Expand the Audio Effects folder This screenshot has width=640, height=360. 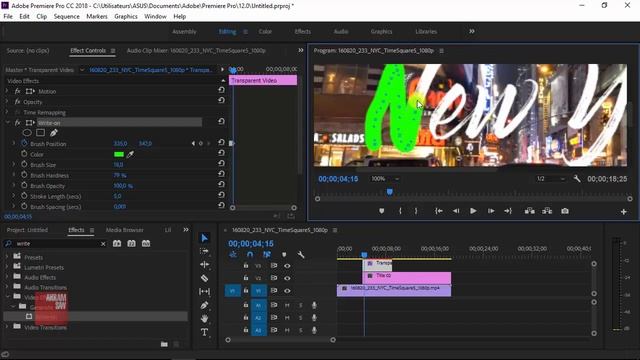(7, 277)
